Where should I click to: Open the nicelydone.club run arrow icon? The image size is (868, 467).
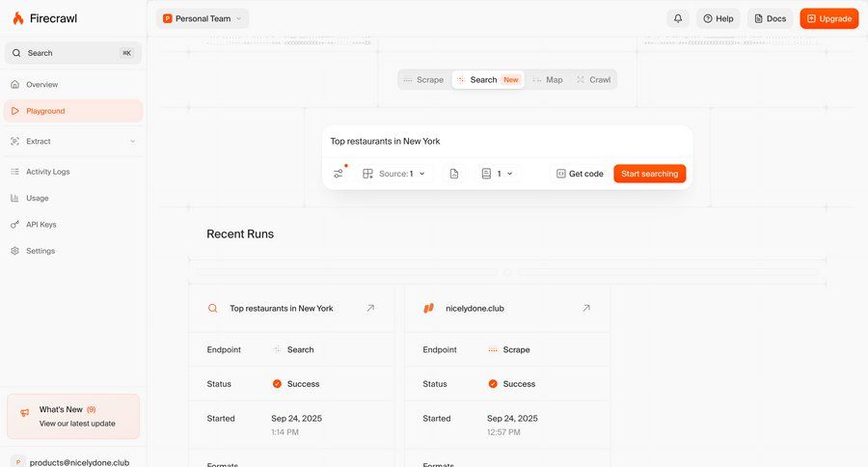coord(585,308)
